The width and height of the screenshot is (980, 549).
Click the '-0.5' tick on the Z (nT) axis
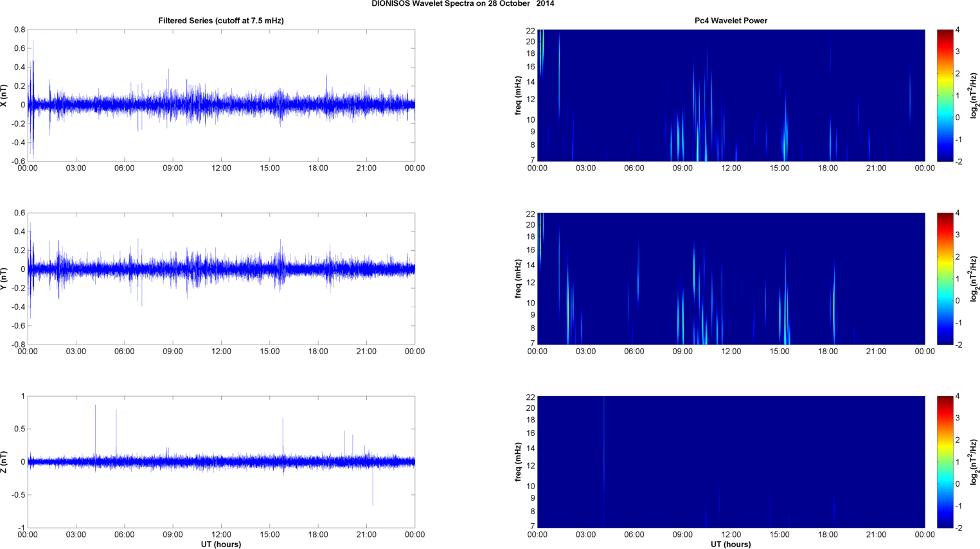point(18,495)
